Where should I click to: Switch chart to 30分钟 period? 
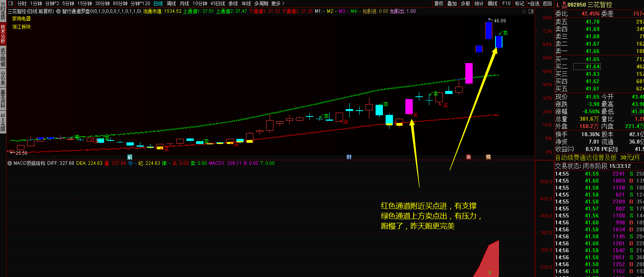pos(102,3)
